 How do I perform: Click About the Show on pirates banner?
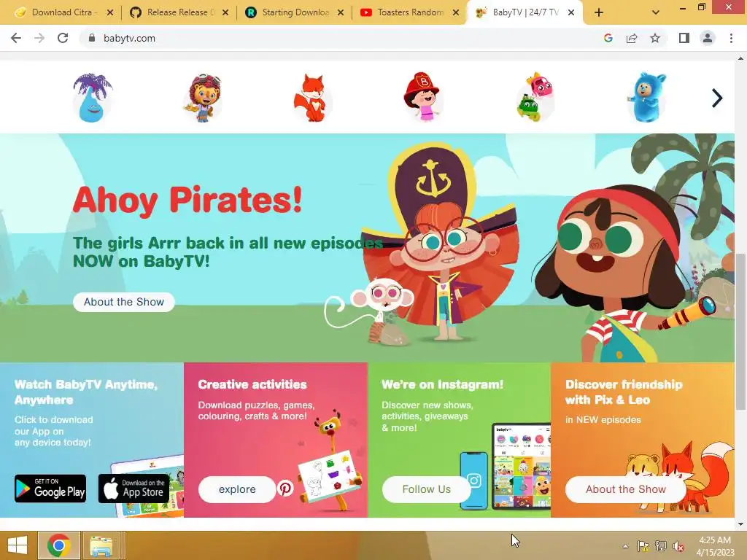point(124,302)
